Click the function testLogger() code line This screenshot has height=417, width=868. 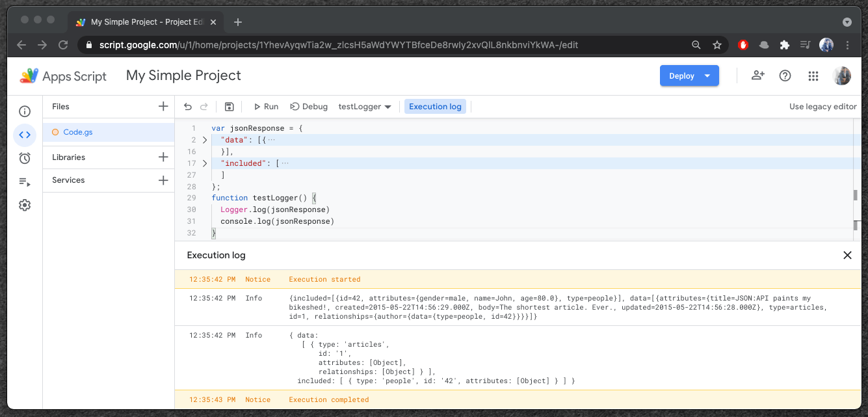[x=263, y=198]
